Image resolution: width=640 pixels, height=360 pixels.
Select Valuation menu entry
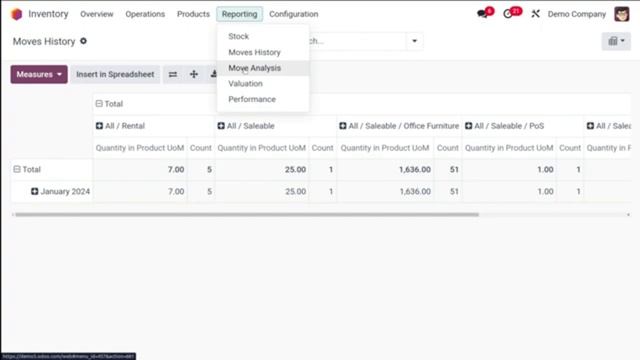263,83
